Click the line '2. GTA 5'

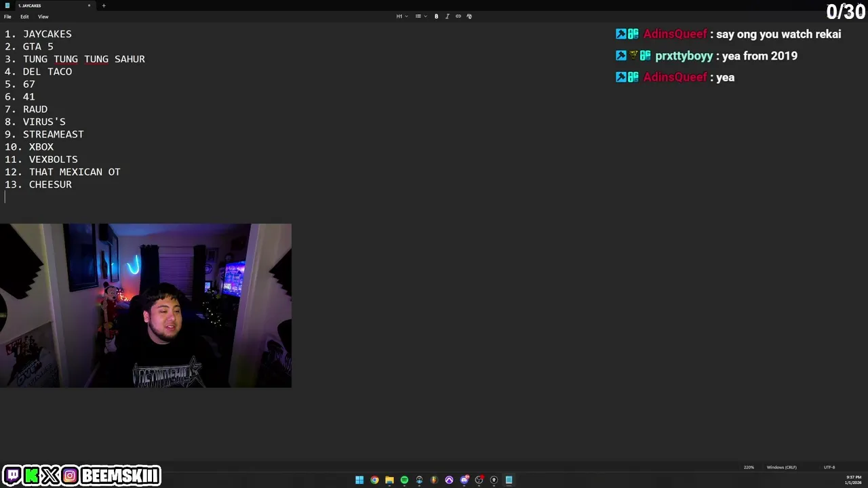[x=28, y=46]
